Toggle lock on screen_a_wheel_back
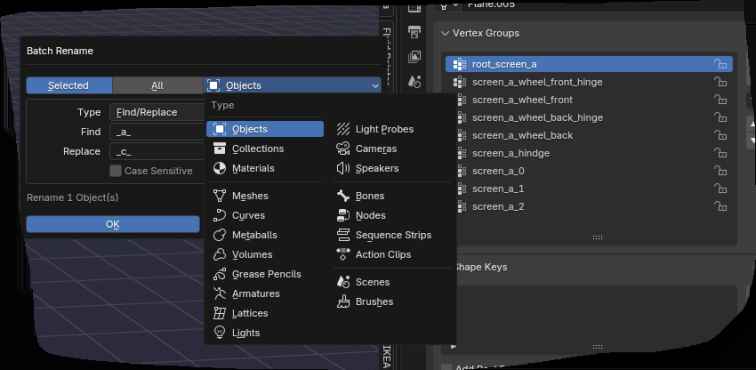 pyautogui.click(x=720, y=136)
